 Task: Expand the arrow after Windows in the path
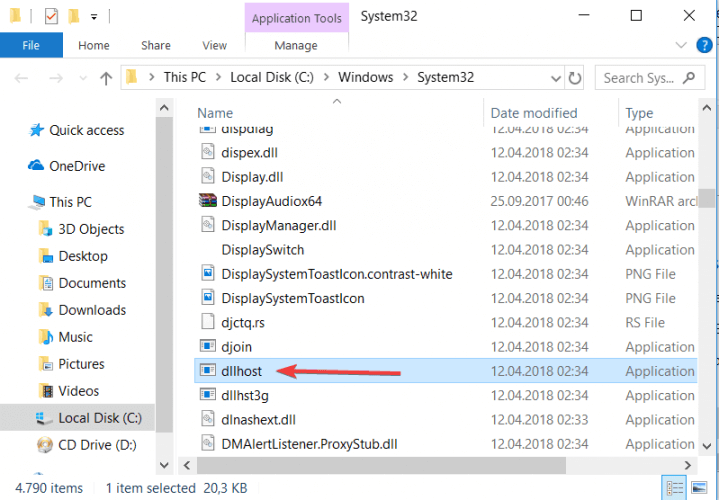click(405, 77)
